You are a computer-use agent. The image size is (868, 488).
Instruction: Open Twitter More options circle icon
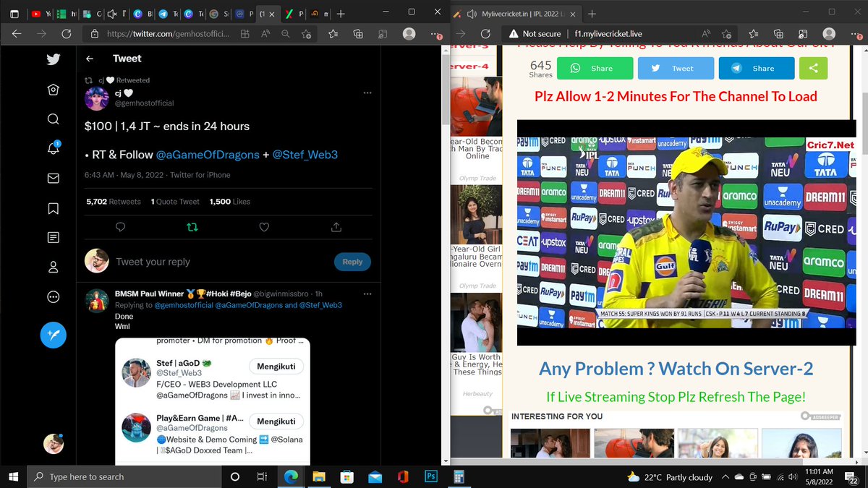coord(53,296)
